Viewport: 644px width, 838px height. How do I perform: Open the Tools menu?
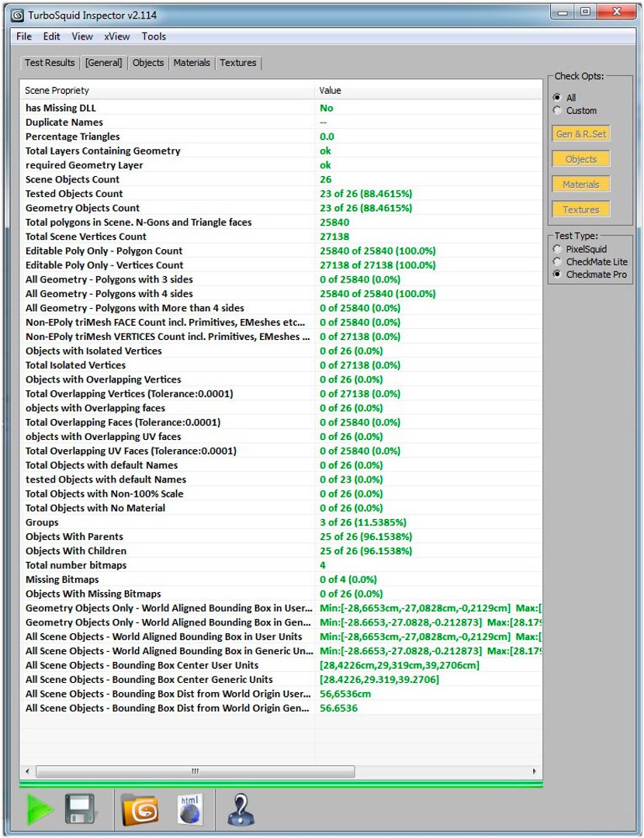click(x=154, y=36)
